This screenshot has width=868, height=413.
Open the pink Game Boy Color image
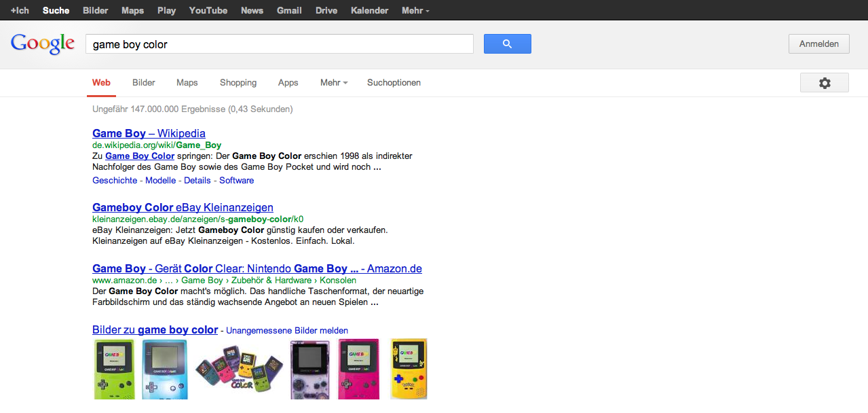358,369
